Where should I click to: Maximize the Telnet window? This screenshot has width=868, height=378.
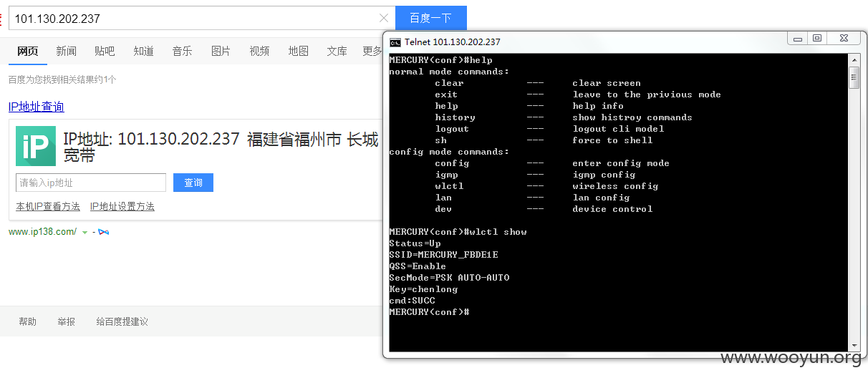pyautogui.click(x=817, y=38)
